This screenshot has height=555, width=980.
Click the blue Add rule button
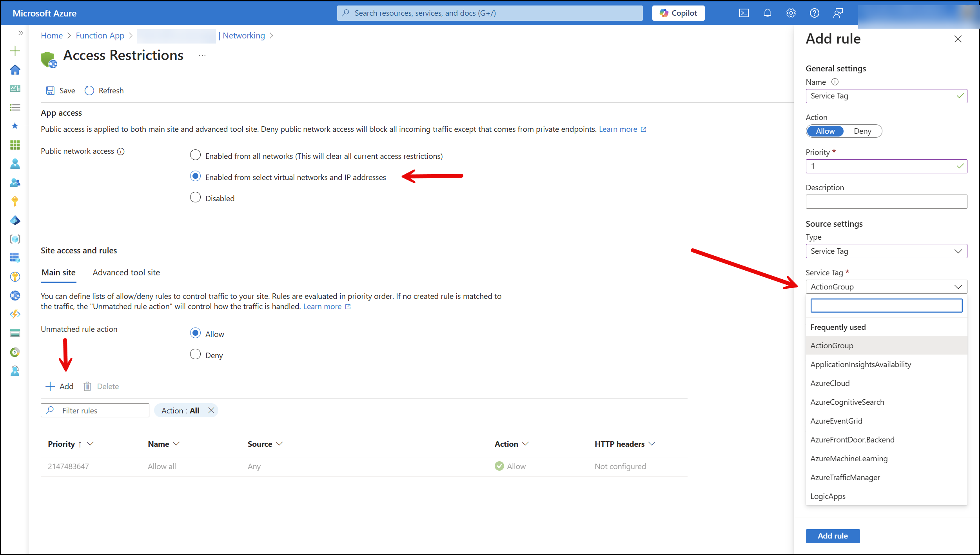coord(833,536)
